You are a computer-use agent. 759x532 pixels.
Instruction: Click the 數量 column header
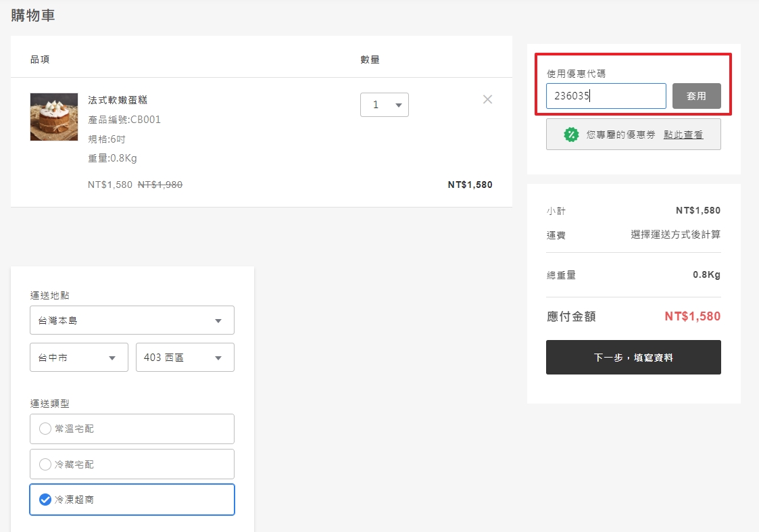click(370, 59)
